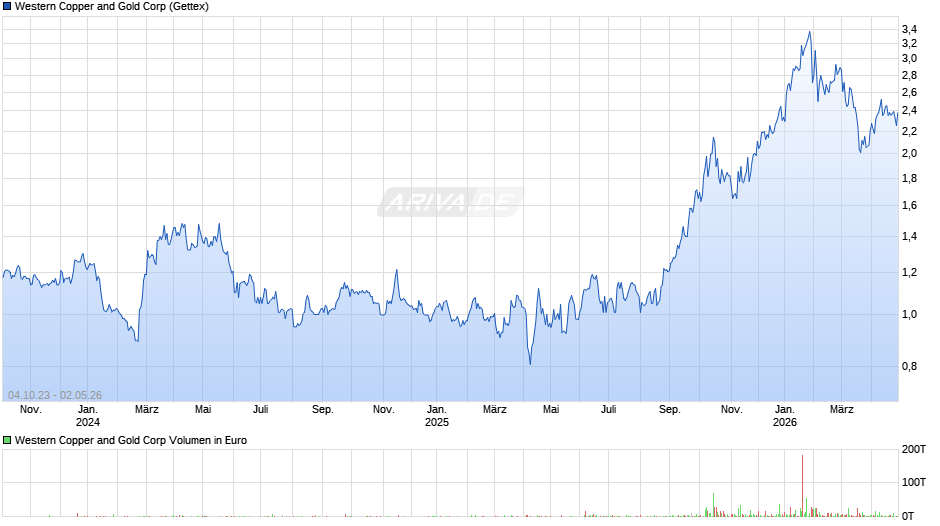Click the '2,0' price axis label

tap(909, 154)
